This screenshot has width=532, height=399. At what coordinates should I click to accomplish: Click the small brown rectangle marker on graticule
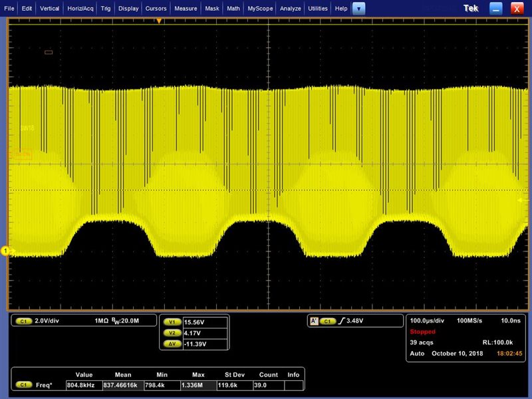coord(49,53)
